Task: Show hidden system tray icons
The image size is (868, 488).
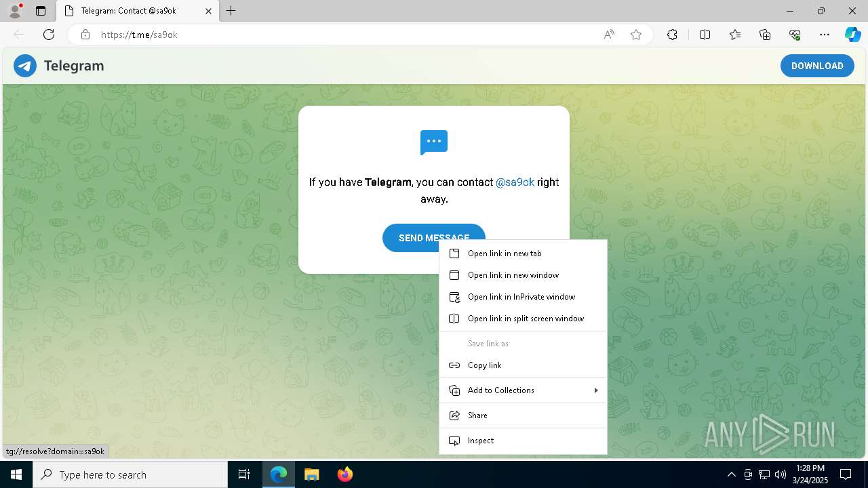Action: click(x=731, y=474)
